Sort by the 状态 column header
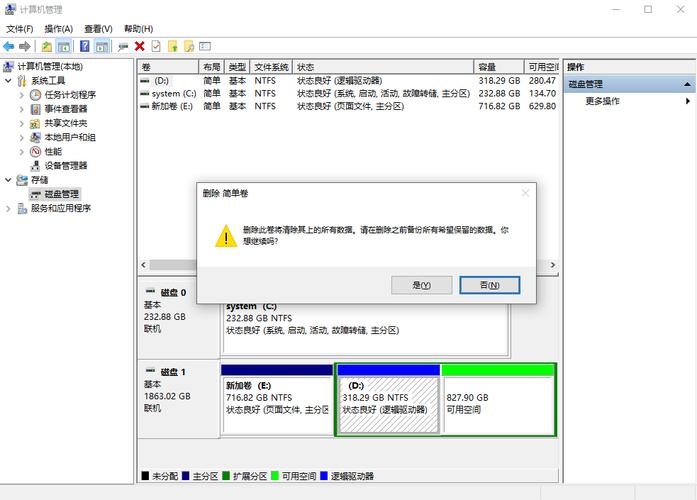 click(x=383, y=67)
